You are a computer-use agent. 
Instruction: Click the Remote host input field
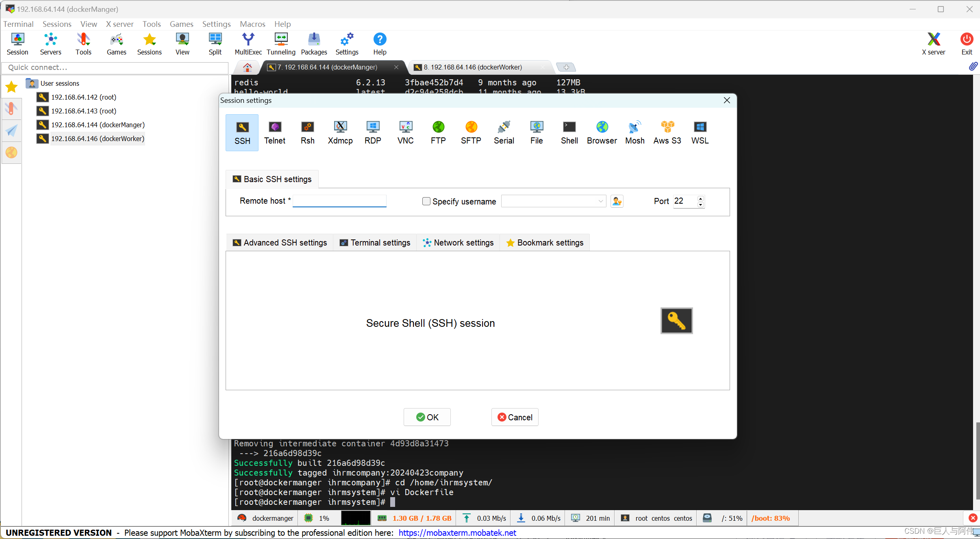tap(339, 201)
